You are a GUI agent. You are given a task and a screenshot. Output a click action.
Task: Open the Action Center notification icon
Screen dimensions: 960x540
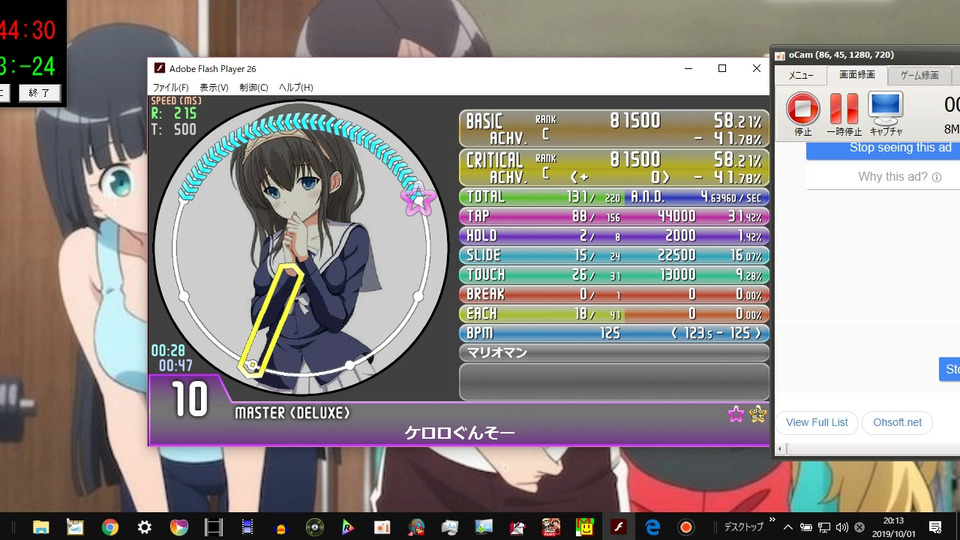click(x=935, y=527)
